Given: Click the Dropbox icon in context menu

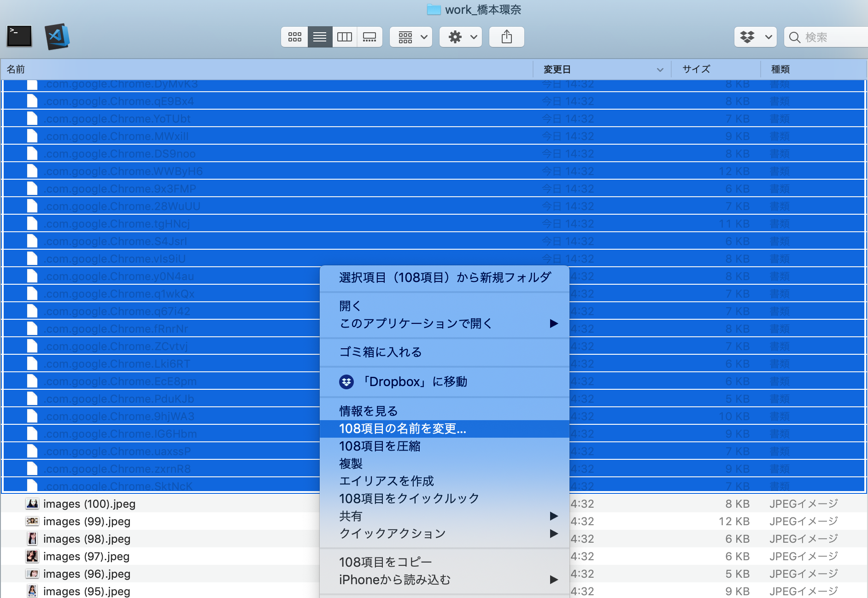Looking at the screenshot, I should point(346,382).
